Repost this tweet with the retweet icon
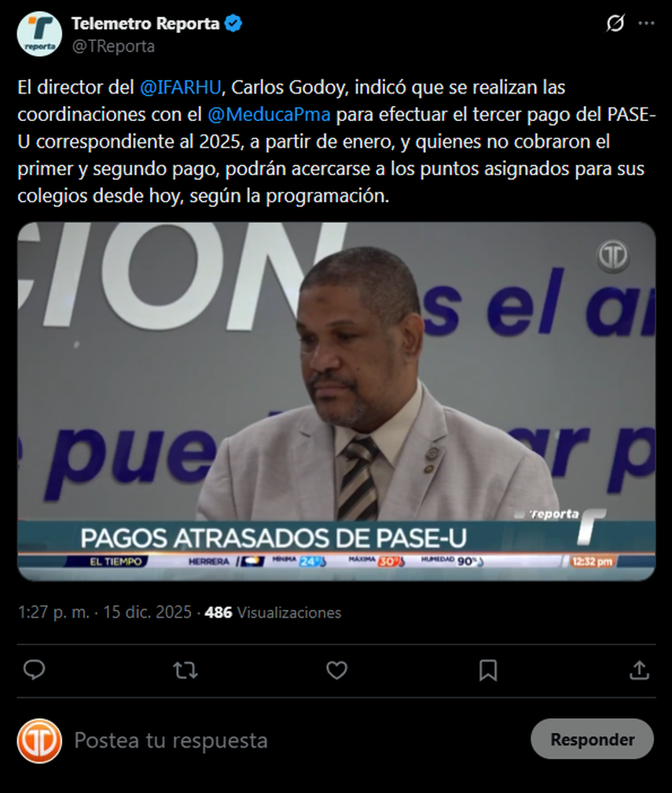The image size is (672, 793). pyautogui.click(x=185, y=670)
